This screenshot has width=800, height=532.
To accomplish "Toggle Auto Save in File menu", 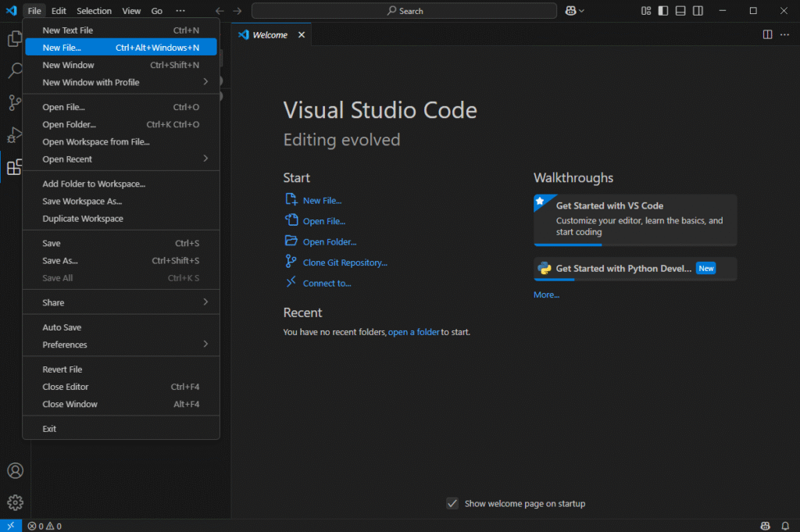I will coord(121,327).
